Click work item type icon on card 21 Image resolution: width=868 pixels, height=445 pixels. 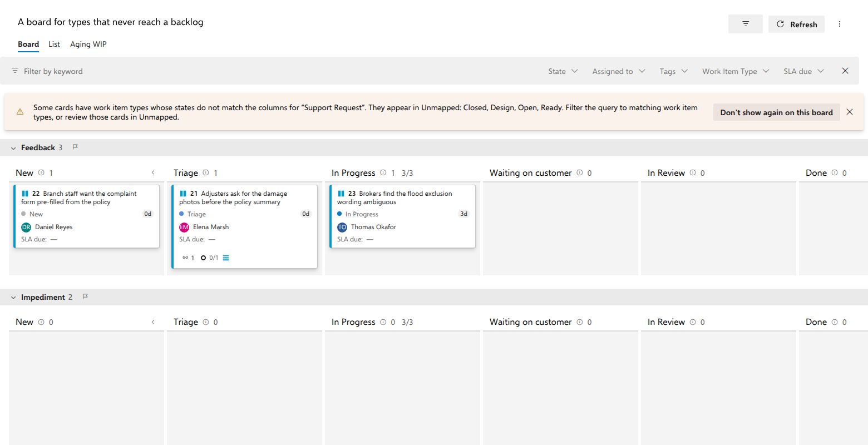point(183,194)
